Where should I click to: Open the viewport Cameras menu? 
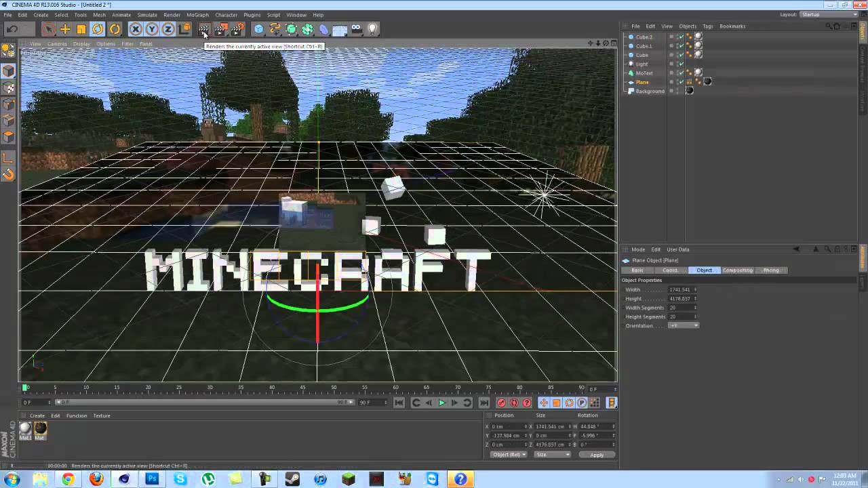coord(57,44)
